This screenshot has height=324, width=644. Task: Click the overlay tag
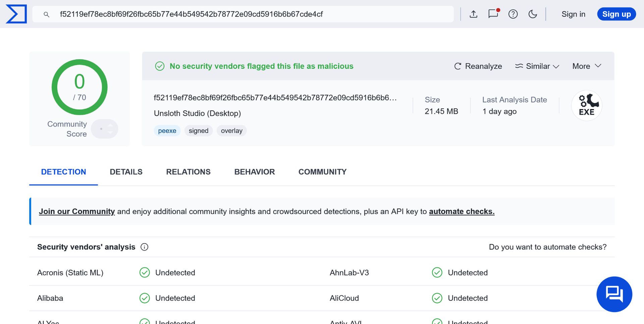pyautogui.click(x=231, y=131)
